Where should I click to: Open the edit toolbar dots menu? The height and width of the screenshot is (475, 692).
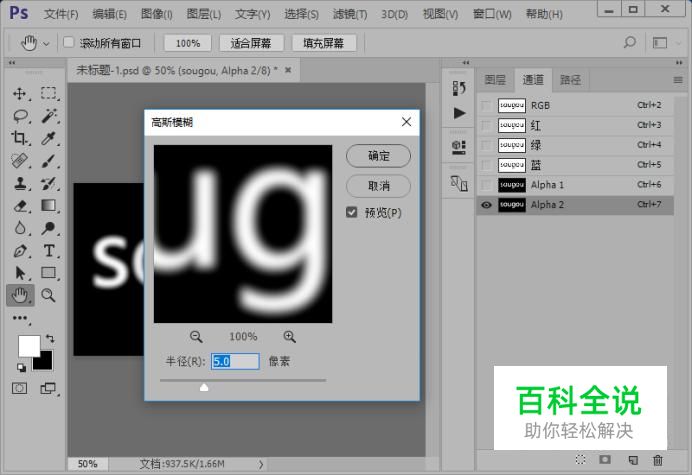[20, 318]
